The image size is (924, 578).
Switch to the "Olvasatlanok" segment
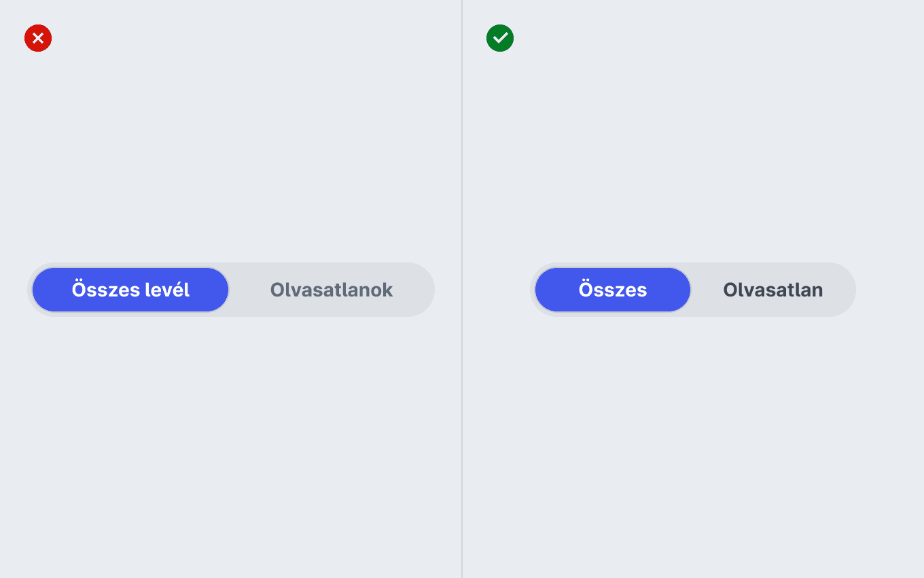click(x=332, y=290)
